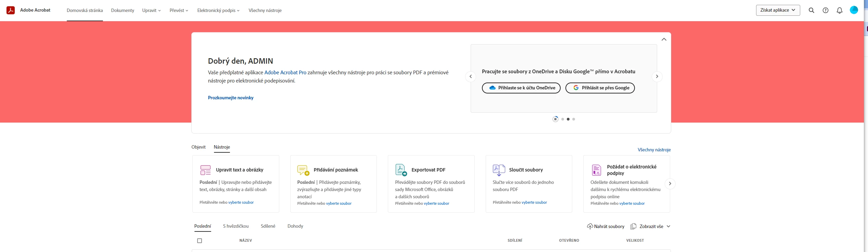Select the Sdílené tab

(268, 226)
